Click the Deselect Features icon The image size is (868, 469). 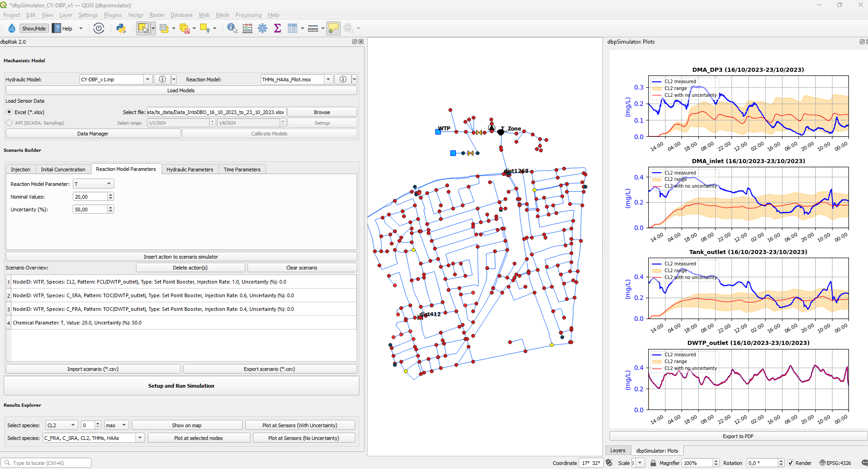pyautogui.click(x=185, y=28)
